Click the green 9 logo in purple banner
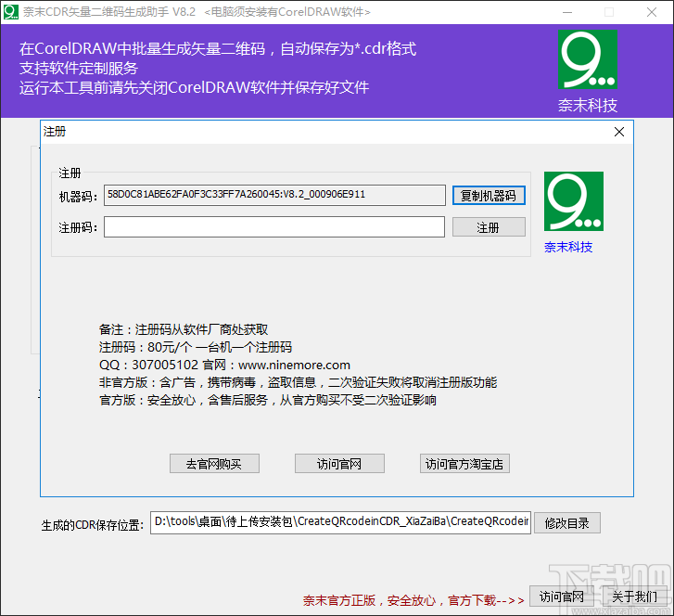The height and width of the screenshot is (616, 674). click(x=588, y=59)
